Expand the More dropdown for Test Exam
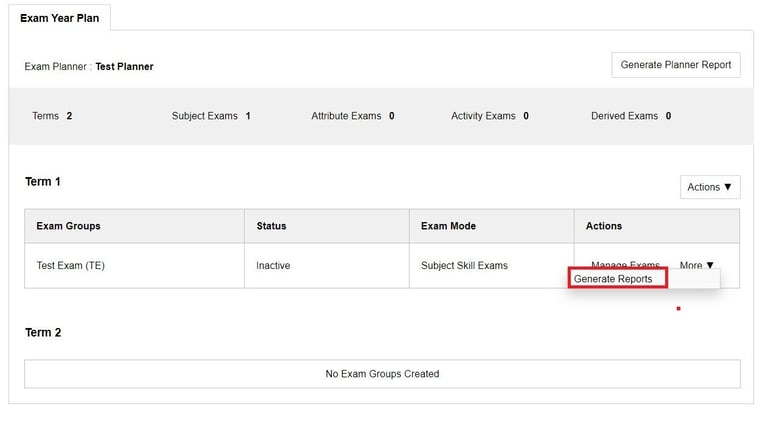768x443 pixels. 696,265
